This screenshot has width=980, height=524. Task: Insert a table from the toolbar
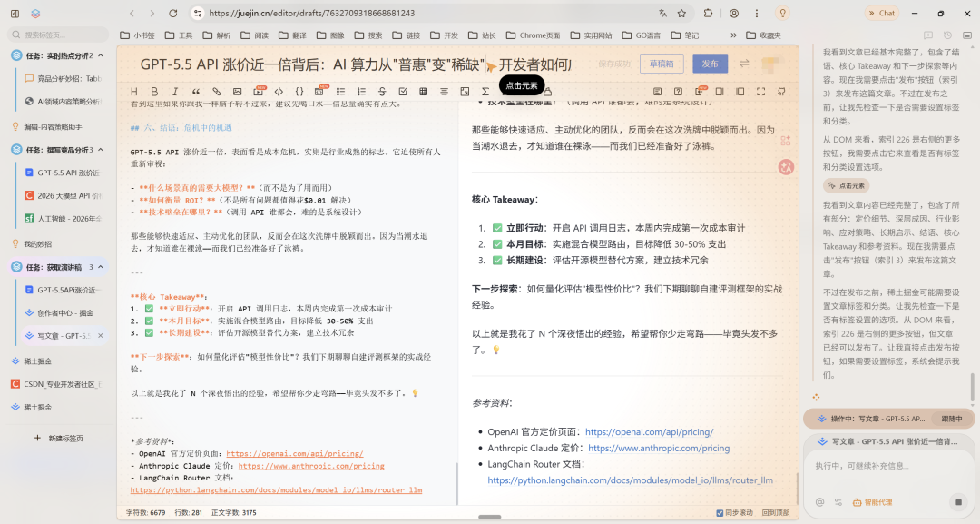pyautogui.click(x=424, y=91)
